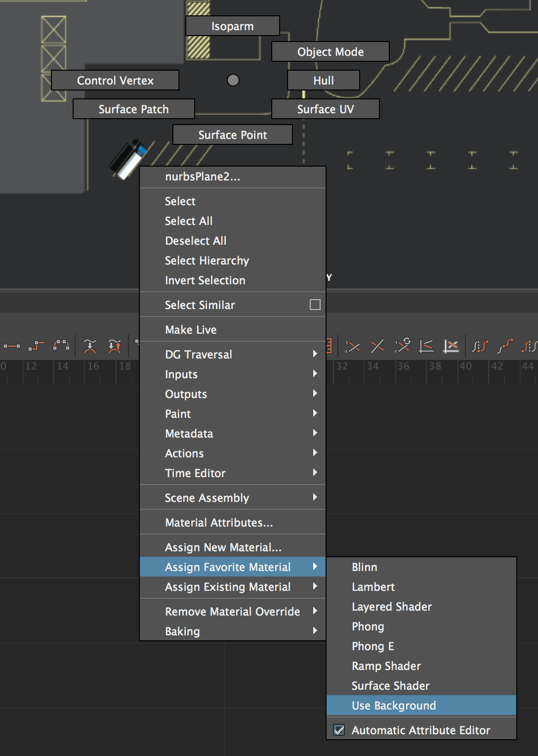Click the linear keys icon in the toolbar

pos(13,346)
